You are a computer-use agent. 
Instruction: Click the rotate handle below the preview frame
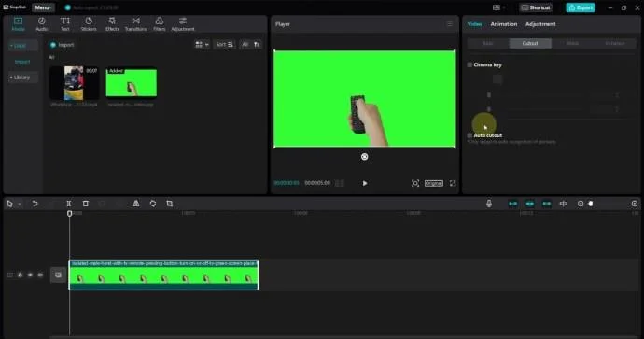[364, 157]
